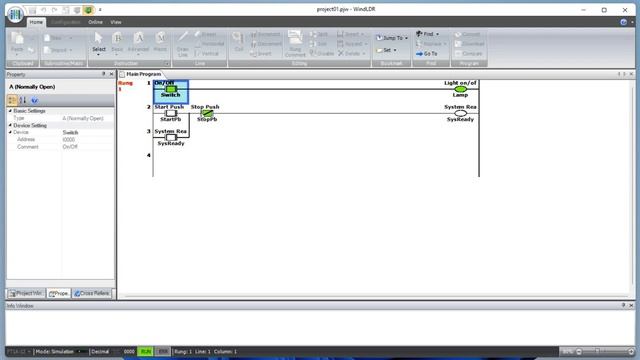Screen dimensions: 640x360
Task: Sort property grid alphabetically
Action: pyautogui.click(x=23, y=100)
